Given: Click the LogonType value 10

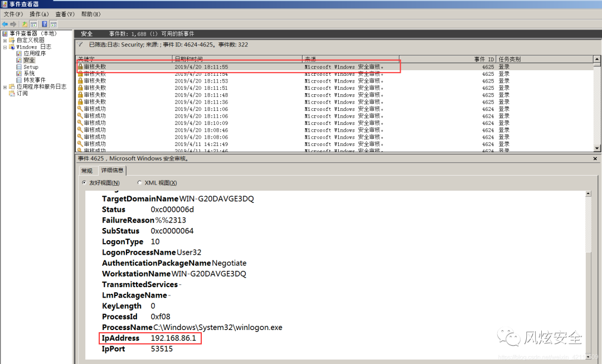Looking at the screenshot, I should (155, 241).
